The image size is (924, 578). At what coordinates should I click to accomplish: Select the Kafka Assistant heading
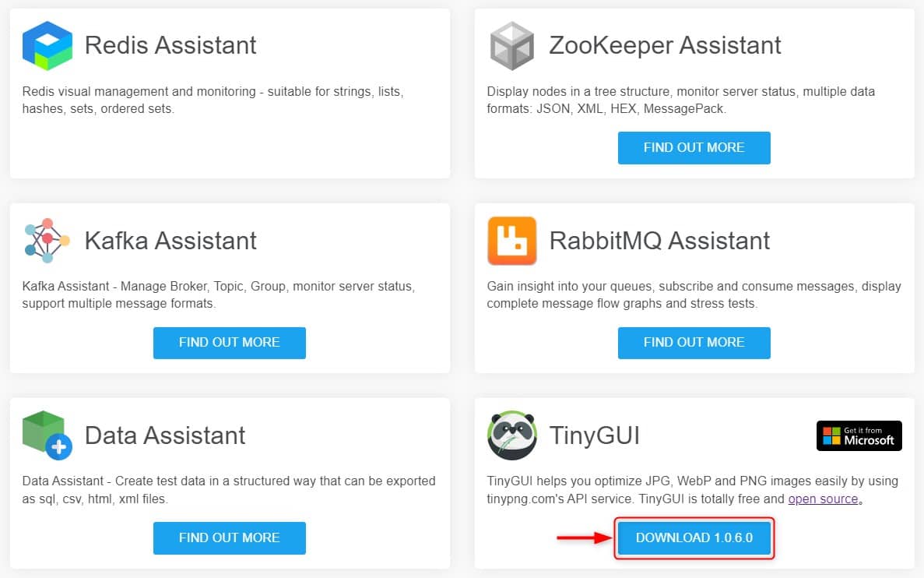pyautogui.click(x=170, y=241)
